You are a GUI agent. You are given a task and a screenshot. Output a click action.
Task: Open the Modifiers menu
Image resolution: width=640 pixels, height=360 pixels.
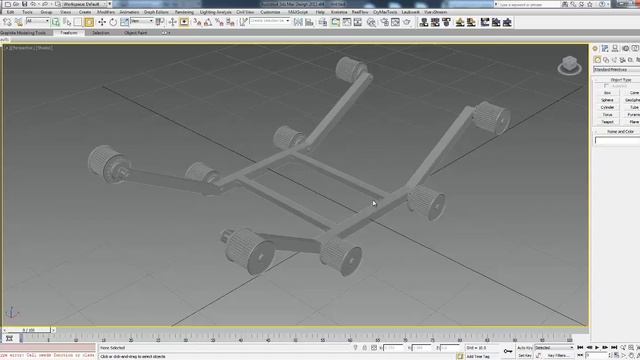pyautogui.click(x=106, y=12)
